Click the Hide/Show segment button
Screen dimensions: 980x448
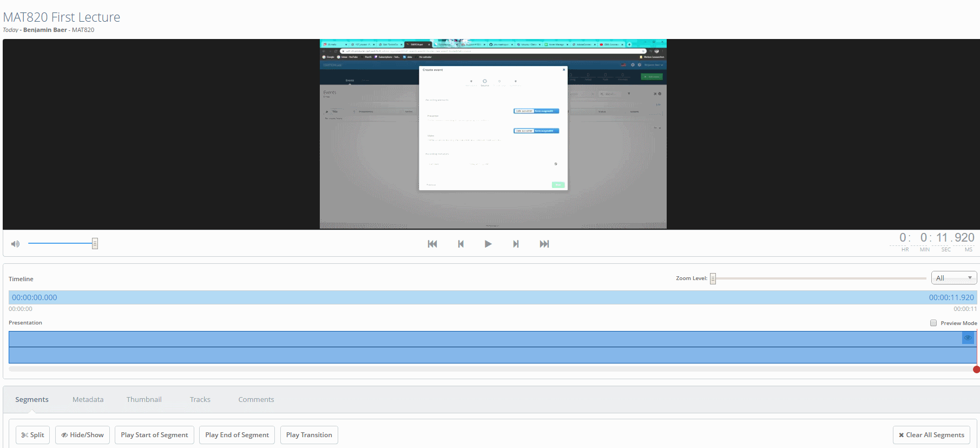pos(82,435)
